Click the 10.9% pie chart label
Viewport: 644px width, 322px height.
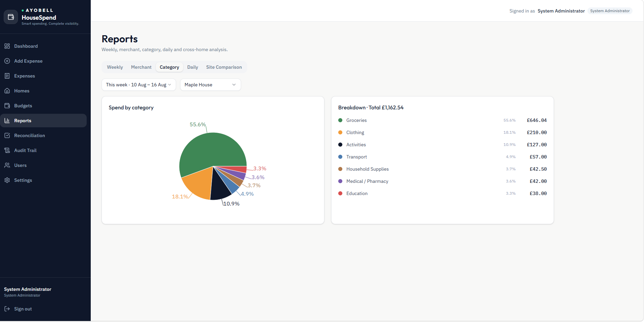coord(231,203)
